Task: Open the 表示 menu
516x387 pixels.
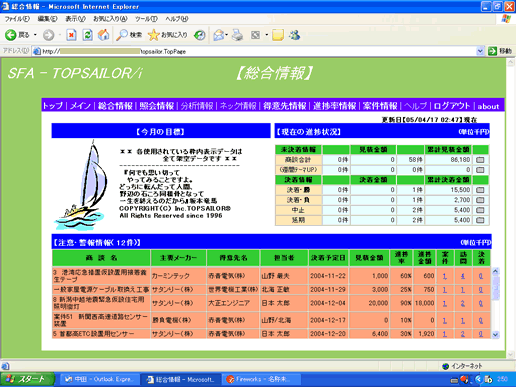Action: pos(75,19)
